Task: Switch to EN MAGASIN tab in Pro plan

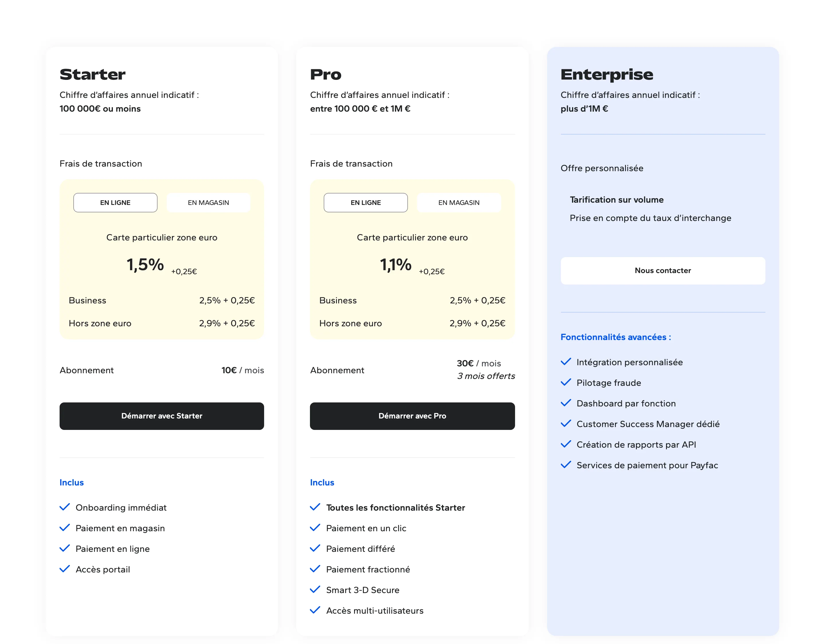Action: click(459, 203)
